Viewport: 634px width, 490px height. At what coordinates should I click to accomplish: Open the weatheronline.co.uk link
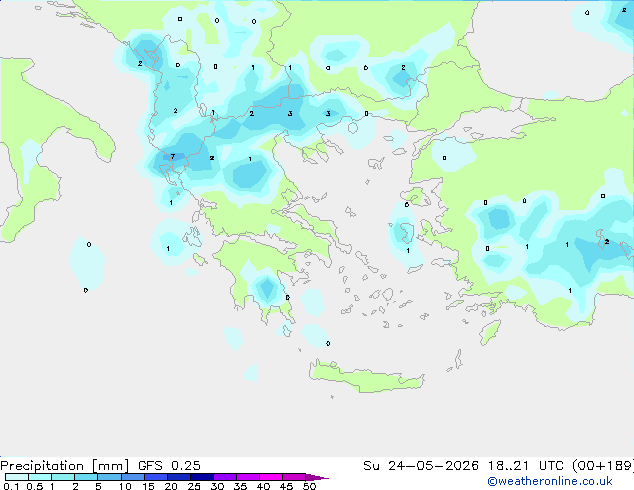(550, 481)
